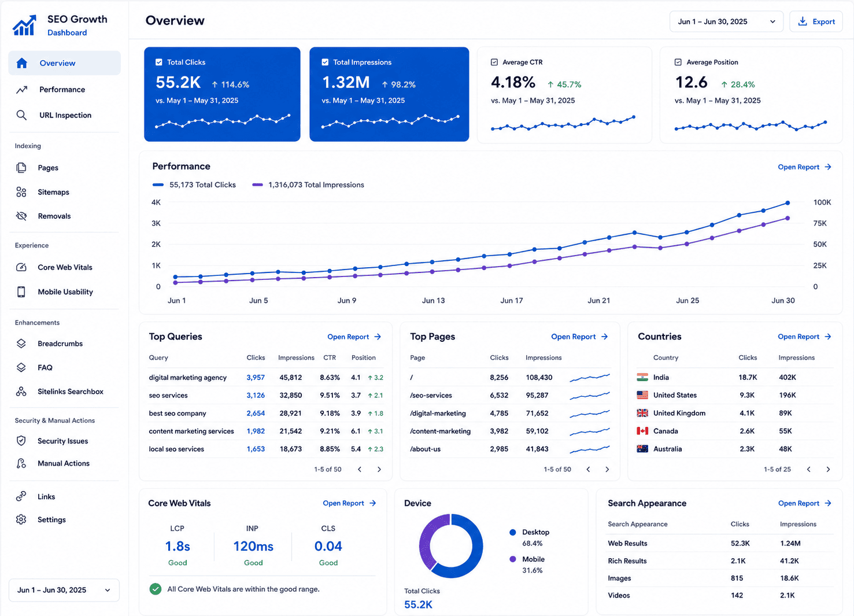Open Report for Core Web Vitals
The image size is (854, 616).
[349, 503]
